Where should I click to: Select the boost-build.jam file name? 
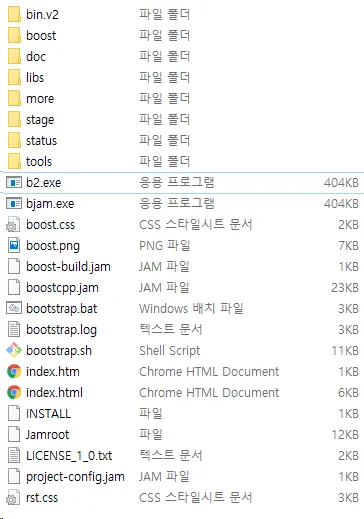(x=68, y=267)
